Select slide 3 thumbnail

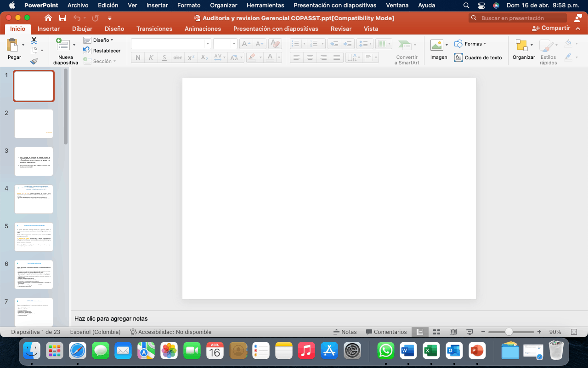34,161
